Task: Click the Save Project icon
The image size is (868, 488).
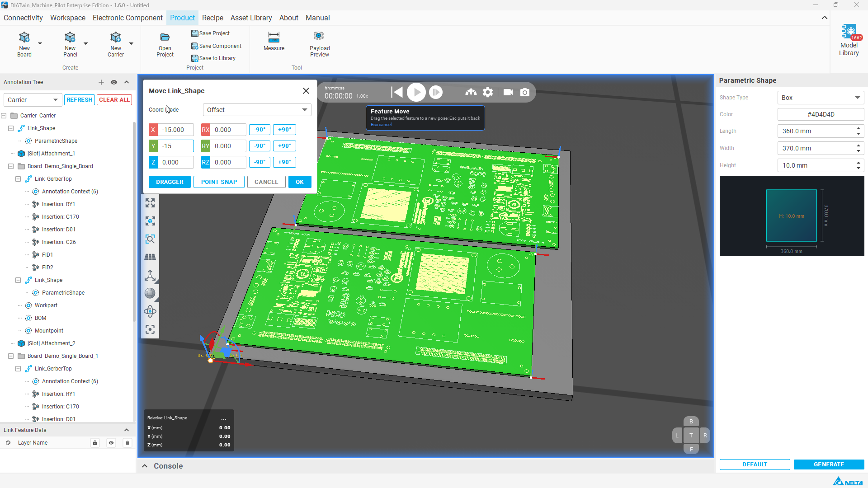Action: pos(195,33)
